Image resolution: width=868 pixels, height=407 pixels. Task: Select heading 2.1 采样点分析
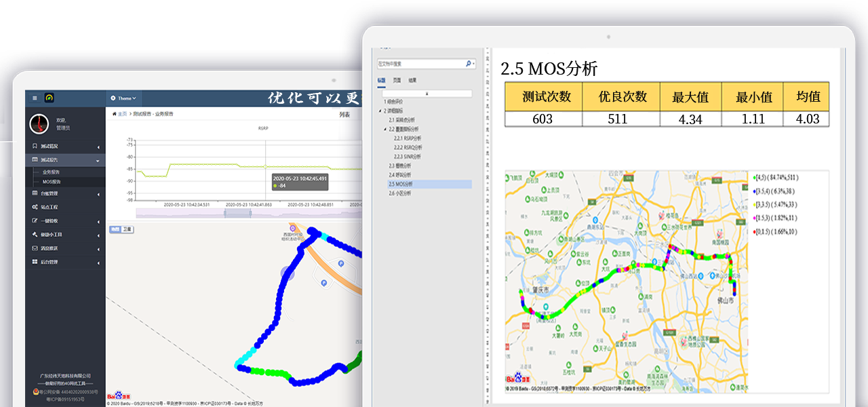(x=403, y=119)
